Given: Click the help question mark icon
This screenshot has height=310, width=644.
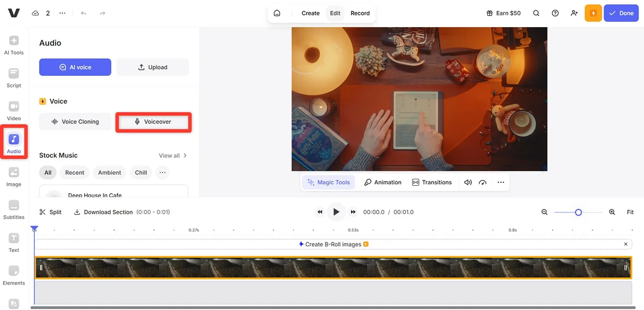Looking at the screenshot, I should (x=555, y=13).
